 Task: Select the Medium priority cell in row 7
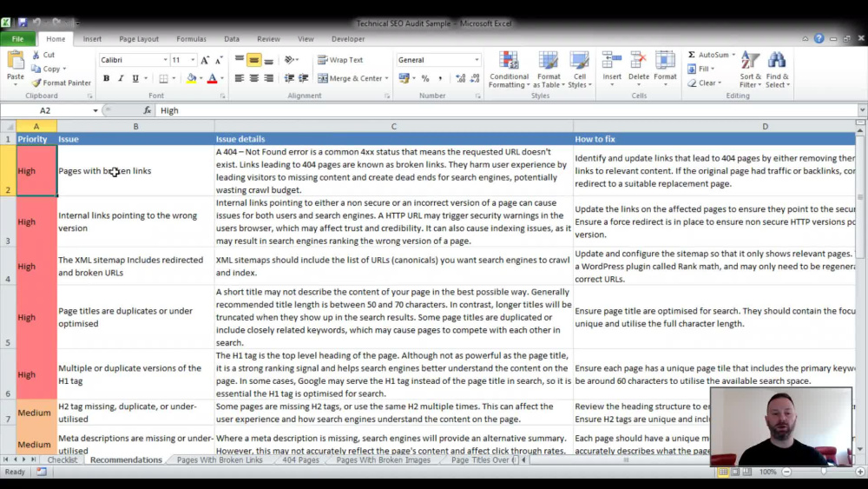click(x=36, y=413)
